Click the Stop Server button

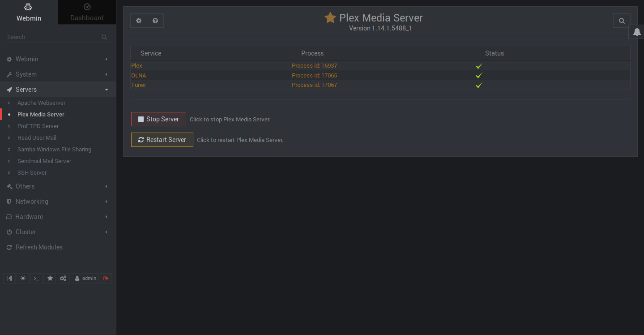(x=158, y=119)
